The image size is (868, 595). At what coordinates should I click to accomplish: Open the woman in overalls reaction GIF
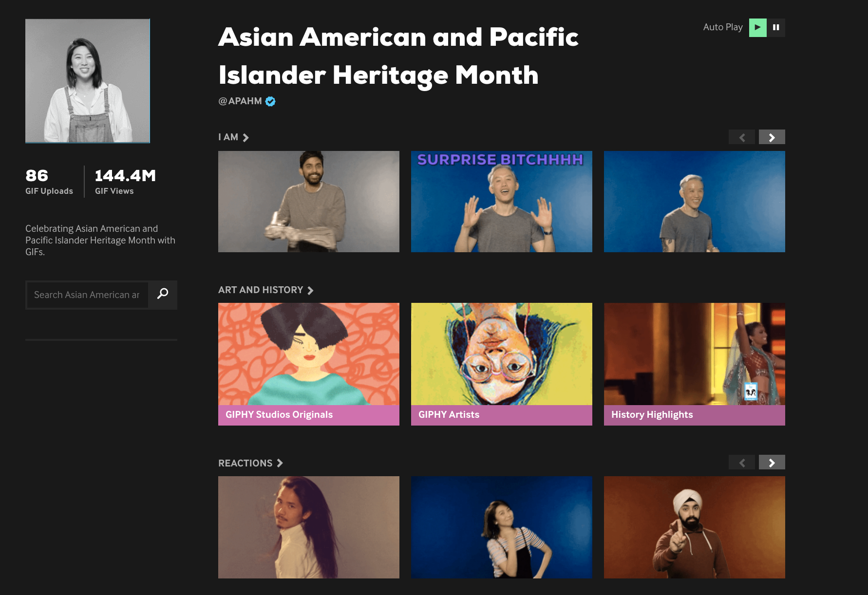502,527
